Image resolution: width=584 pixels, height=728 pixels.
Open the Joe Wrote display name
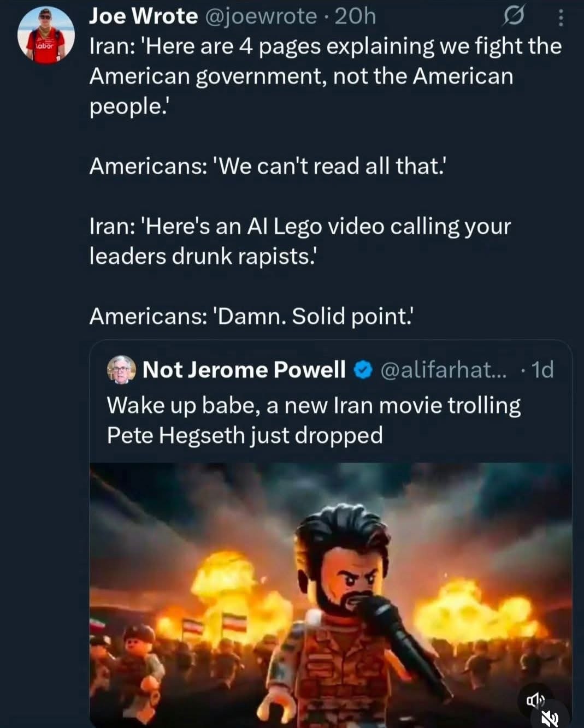point(143,16)
